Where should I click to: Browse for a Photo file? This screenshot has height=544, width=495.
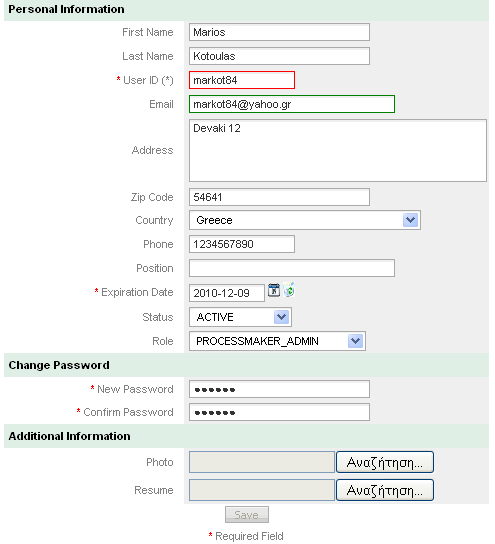[x=385, y=462]
